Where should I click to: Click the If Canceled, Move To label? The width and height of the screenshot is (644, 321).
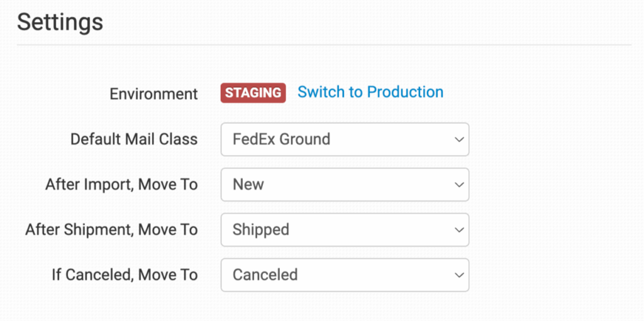point(125,275)
